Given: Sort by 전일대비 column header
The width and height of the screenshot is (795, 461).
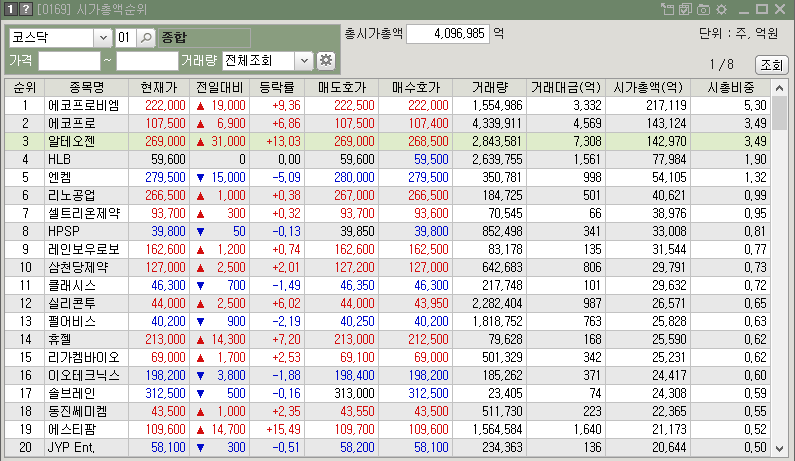Looking at the screenshot, I should click(220, 88).
